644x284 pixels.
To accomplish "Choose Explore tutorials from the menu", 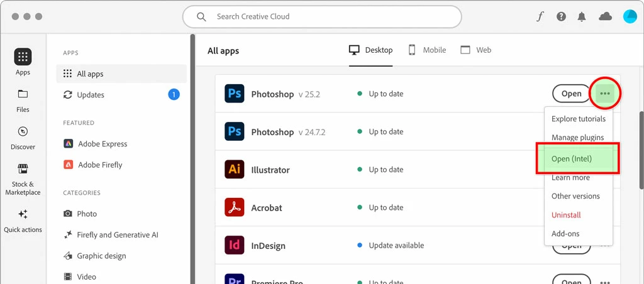I will (x=579, y=119).
